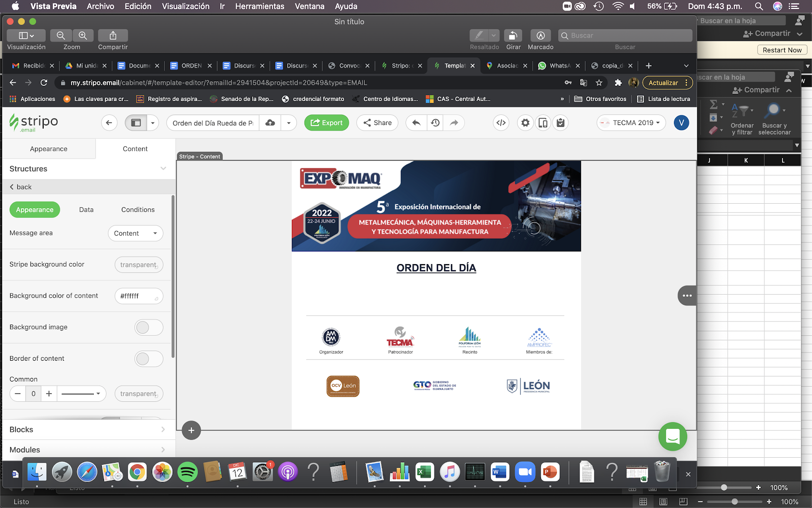Open the test checklist clipboard icon
Viewport: 812px width, 508px height.
point(560,122)
